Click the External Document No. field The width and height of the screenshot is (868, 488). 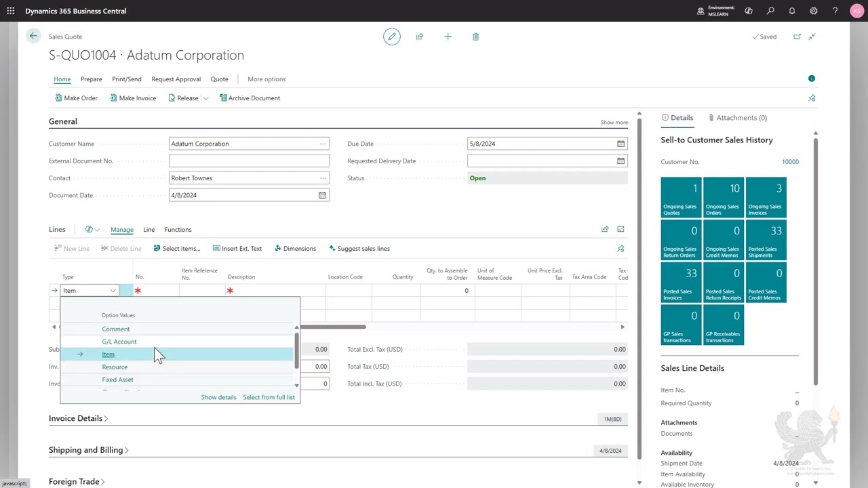249,161
